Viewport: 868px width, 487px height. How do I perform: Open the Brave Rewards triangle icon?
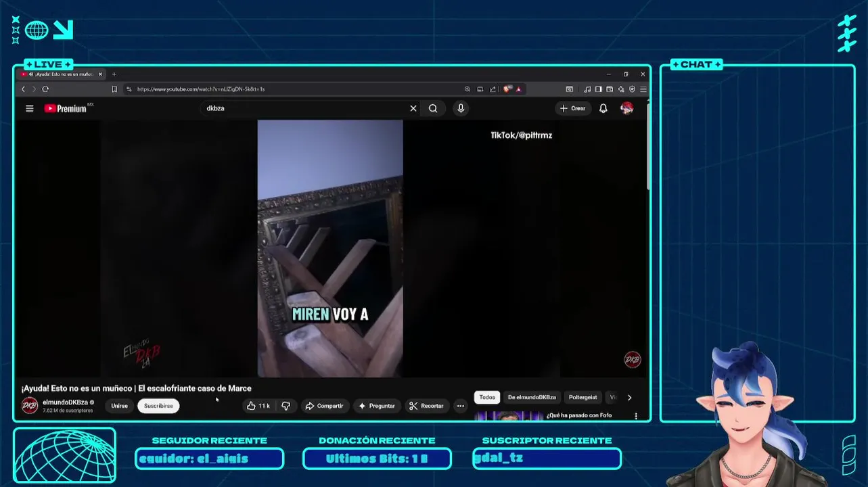519,89
